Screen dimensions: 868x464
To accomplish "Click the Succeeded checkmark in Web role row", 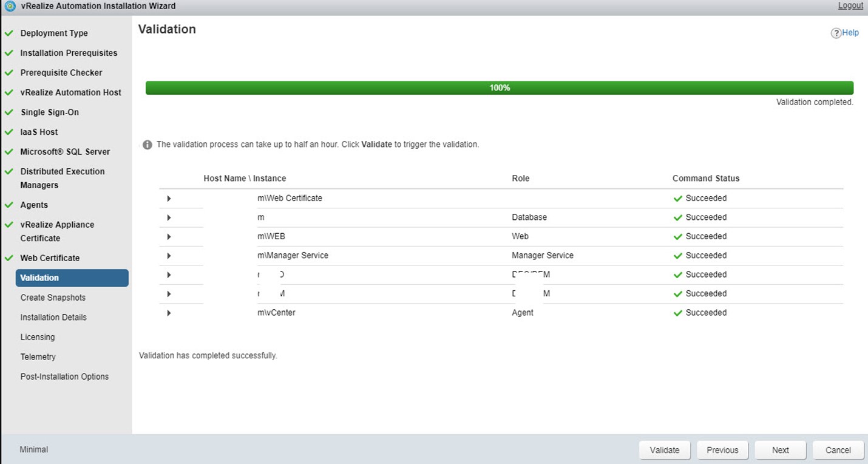I will pyautogui.click(x=678, y=236).
